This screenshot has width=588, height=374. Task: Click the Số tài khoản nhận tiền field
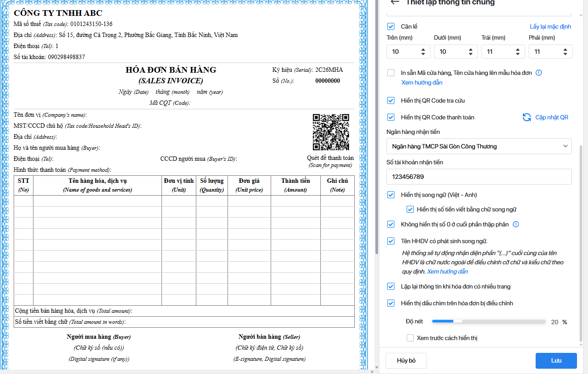tap(478, 177)
